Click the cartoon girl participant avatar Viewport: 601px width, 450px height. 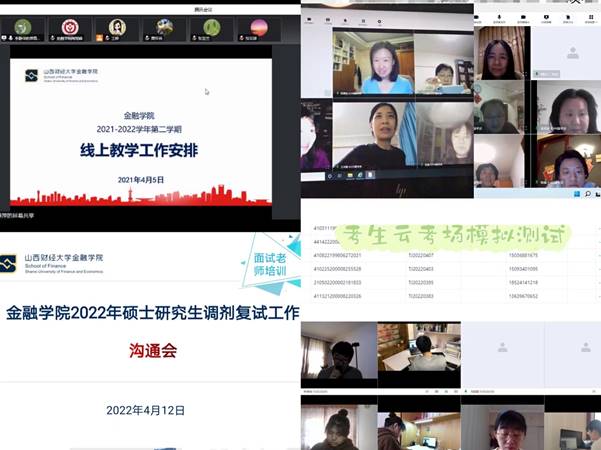point(115,26)
